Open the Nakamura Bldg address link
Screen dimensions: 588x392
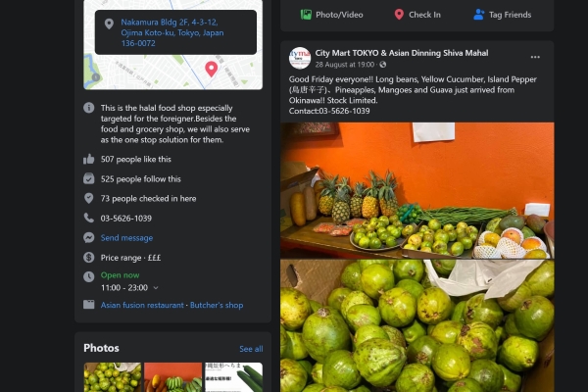point(172,32)
